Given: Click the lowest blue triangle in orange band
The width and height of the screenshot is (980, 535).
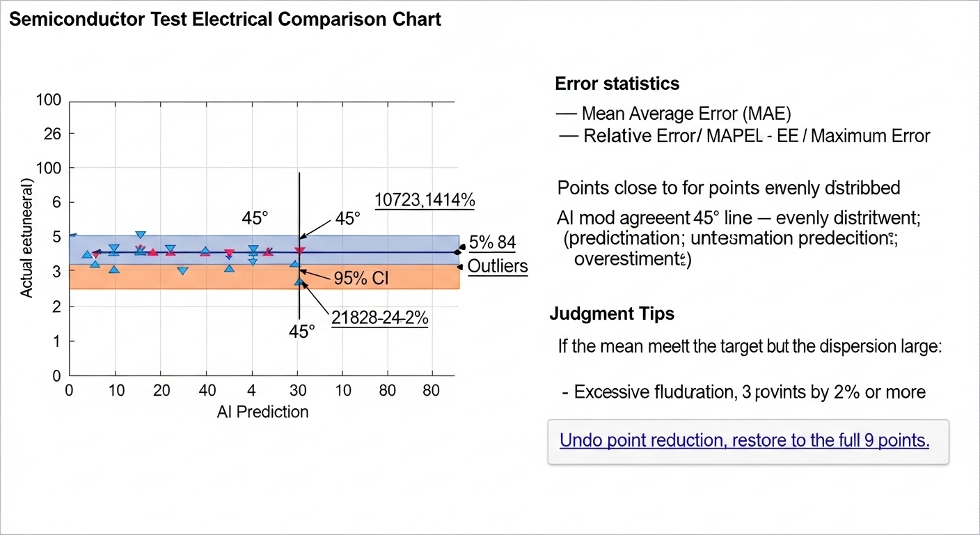Looking at the screenshot, I should [x=299, y=281].
